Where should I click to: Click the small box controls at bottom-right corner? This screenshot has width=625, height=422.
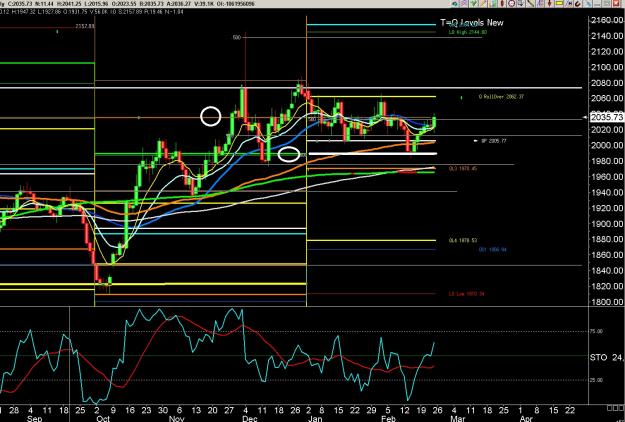[x=615, y=407]
